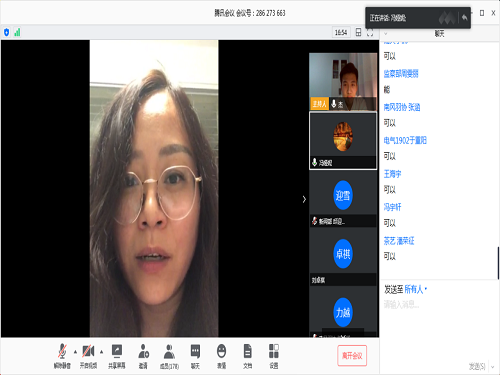Viewport: 500px width, 375px height.
Task: Toggle the chat panel from toolbar
Action: coord(195,356)
